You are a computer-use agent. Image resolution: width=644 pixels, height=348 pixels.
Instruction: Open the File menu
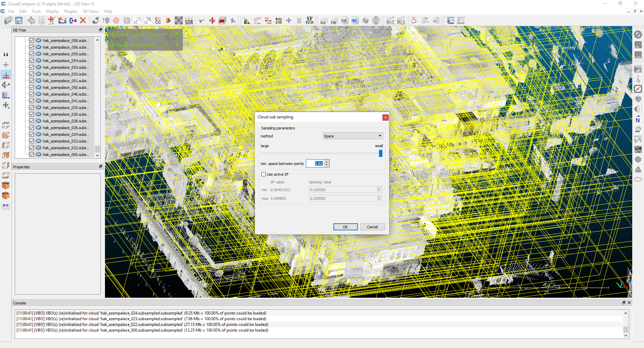[11, 11]
